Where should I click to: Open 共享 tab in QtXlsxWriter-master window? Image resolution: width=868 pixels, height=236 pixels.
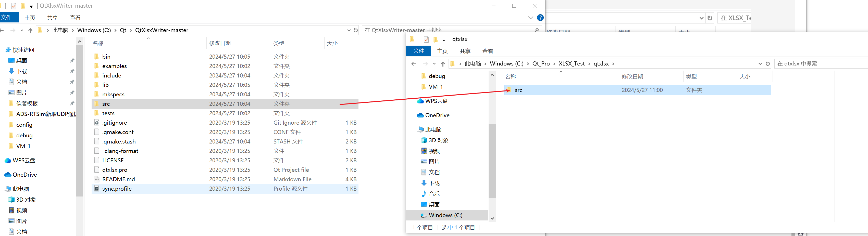(52, 18)
